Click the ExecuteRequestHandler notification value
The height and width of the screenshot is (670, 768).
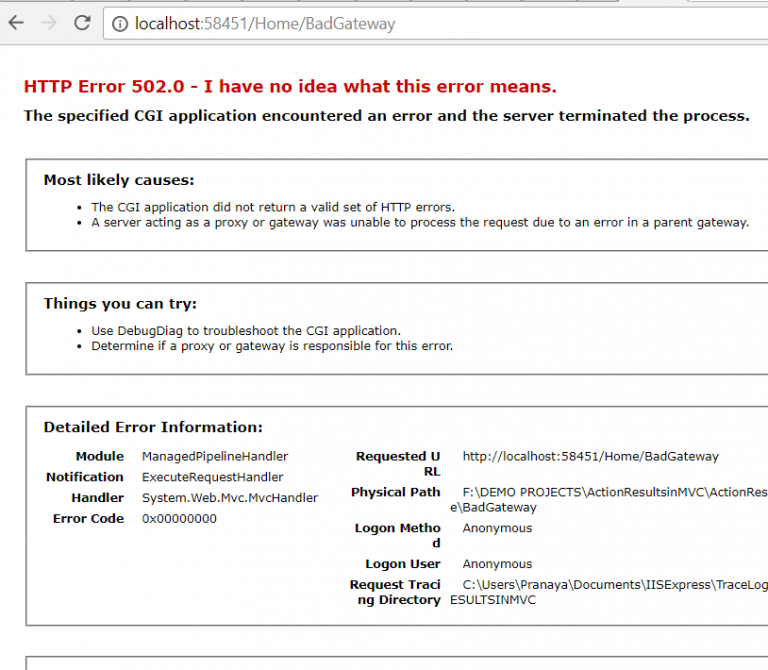pyautogui.click(x=212, y=477)
